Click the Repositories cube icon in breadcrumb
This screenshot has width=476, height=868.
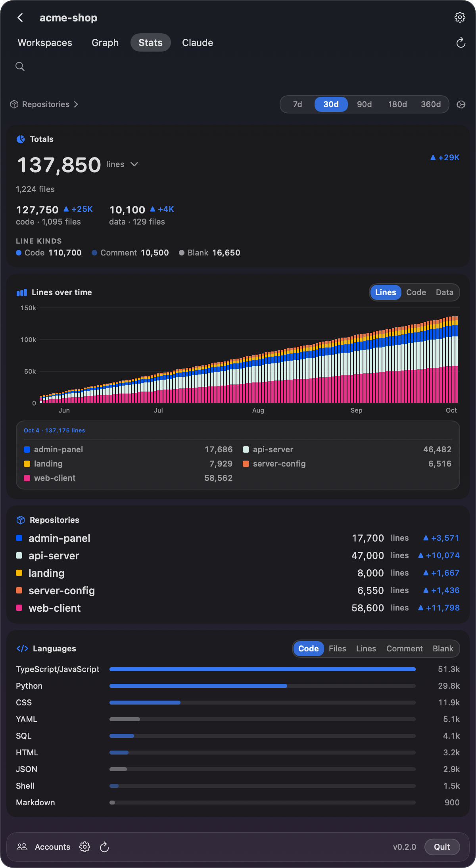point(14,104)
